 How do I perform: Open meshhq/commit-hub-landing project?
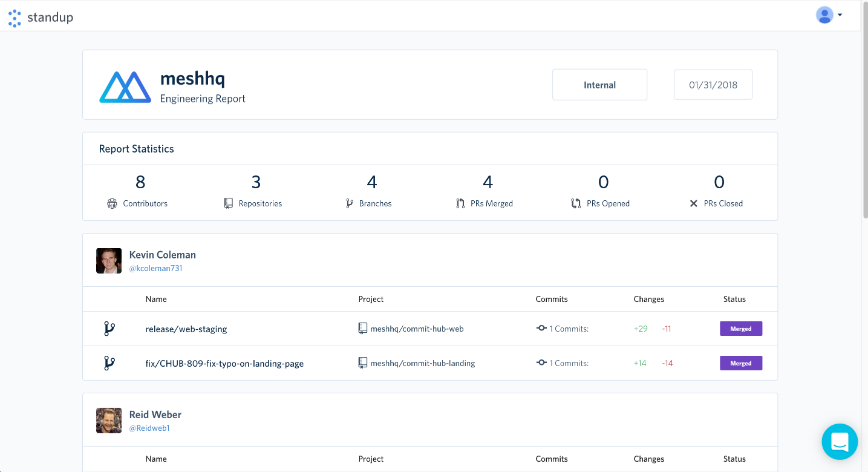tap(422, 363)
